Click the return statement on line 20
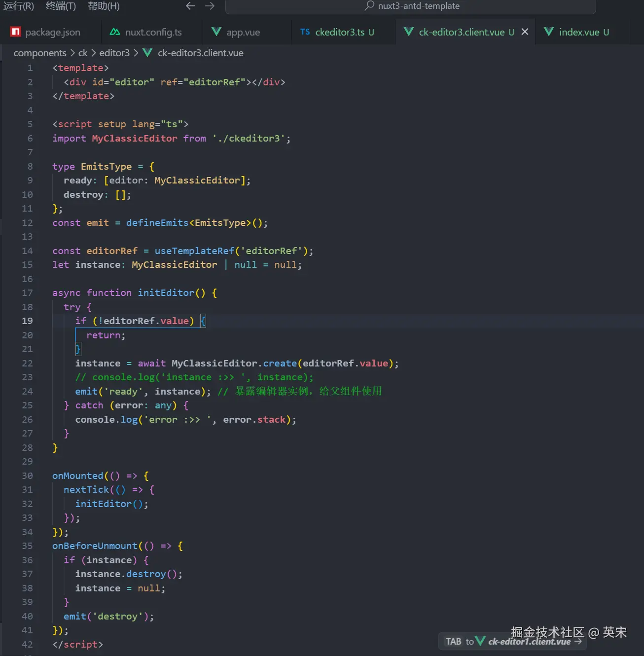 pyautogui.click(x=106, y=335)
